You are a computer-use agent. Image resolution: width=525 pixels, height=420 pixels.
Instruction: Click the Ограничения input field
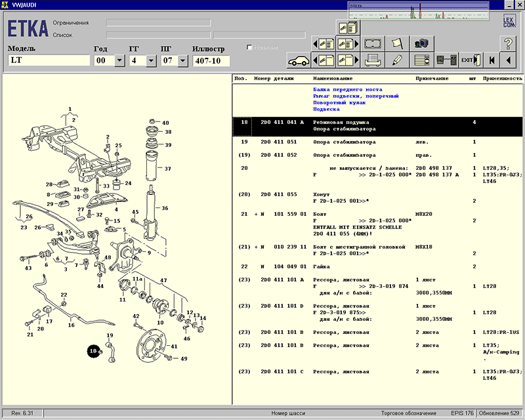tap(158, 23)
